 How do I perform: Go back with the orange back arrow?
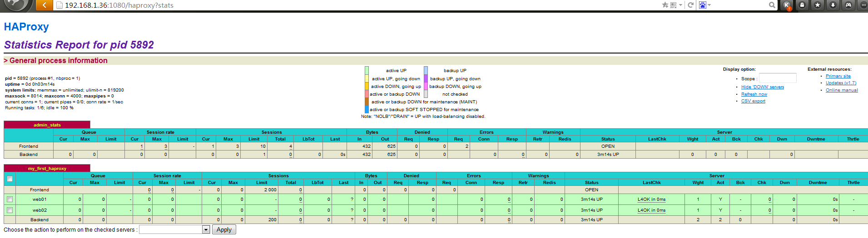pos(44,5)
